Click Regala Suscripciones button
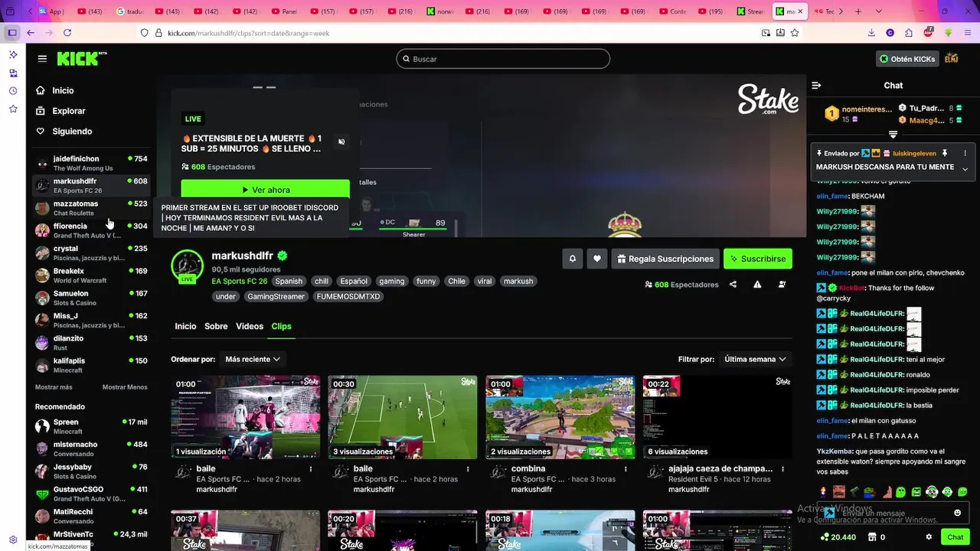 (665, 259)
